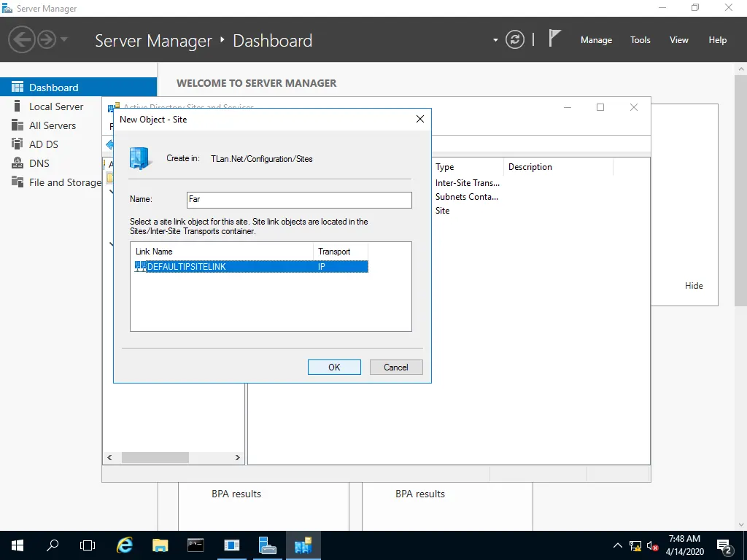This screenshot has height=560, width=747.
Task: Click into the site Name field
Action: pos(299,200)
